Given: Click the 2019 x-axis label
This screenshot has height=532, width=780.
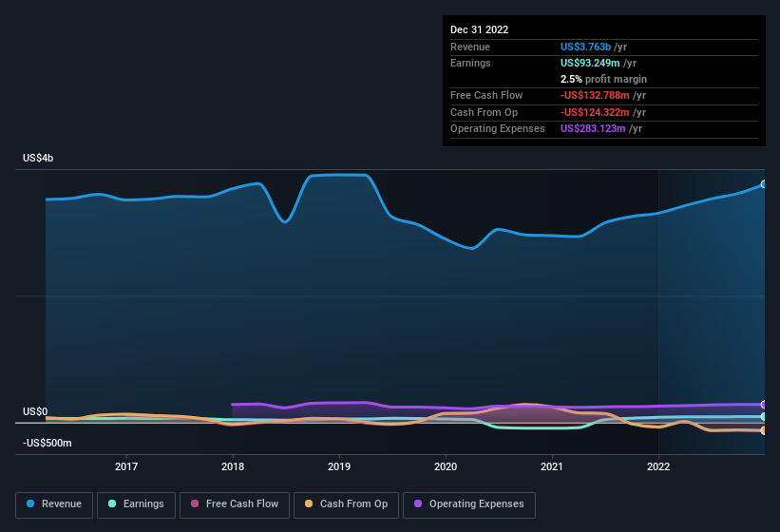Looking at the screenshot, I should pyautogui.click(x=339, y=466).
